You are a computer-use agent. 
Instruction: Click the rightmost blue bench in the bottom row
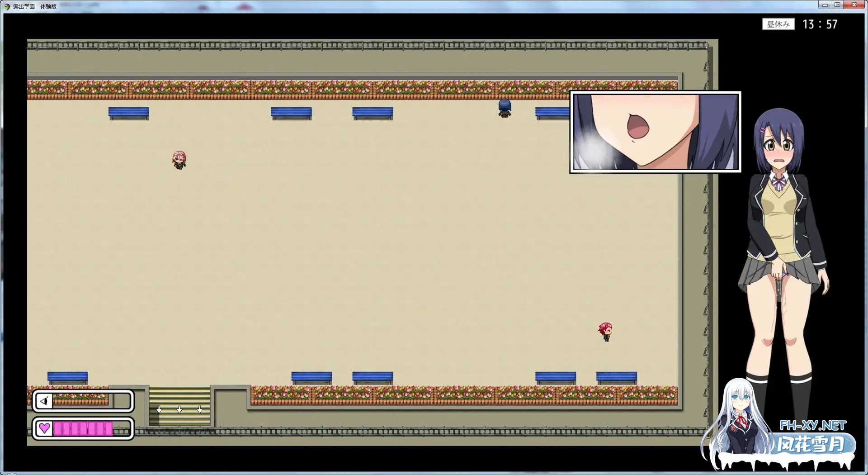(617, 378)
